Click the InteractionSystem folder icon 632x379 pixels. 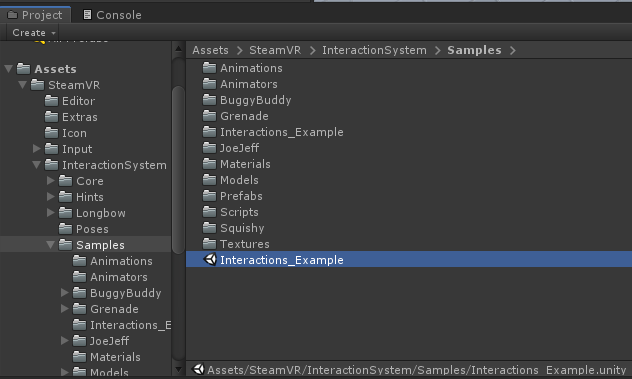coord(51,165)
